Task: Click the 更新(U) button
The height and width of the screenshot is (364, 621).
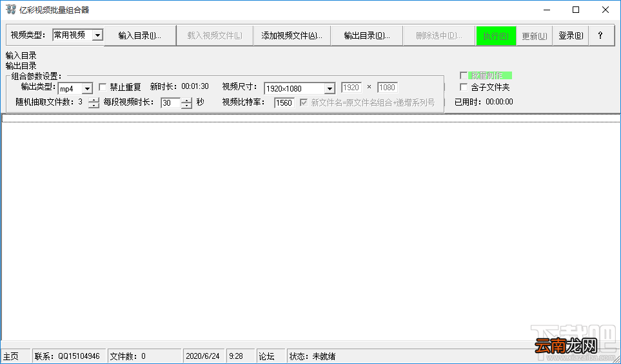Action: click(x=534, y=36)
